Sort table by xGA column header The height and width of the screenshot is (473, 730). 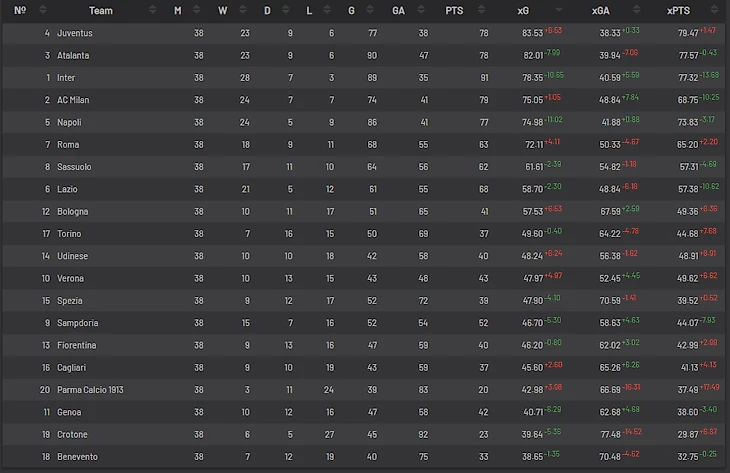[x=600, y=10]
